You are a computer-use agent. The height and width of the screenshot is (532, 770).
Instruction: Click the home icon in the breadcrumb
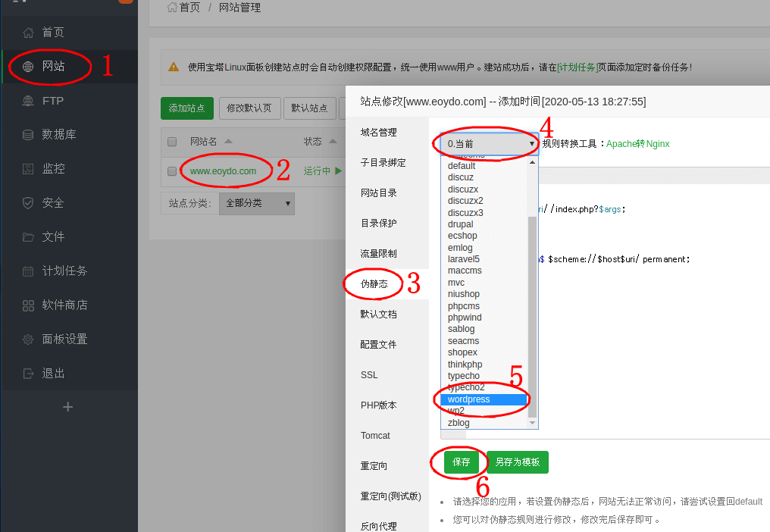pos(172,8)
